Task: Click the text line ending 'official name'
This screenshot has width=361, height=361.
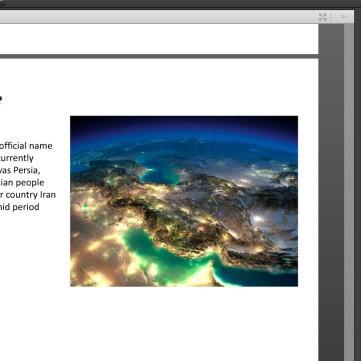Action: coord(26,146)
